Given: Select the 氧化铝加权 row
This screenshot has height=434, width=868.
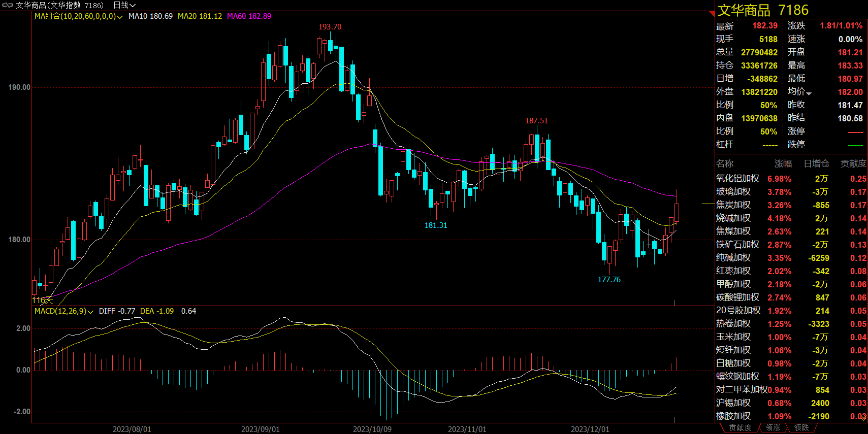Looking at the screenshot, I should [791, 179].
